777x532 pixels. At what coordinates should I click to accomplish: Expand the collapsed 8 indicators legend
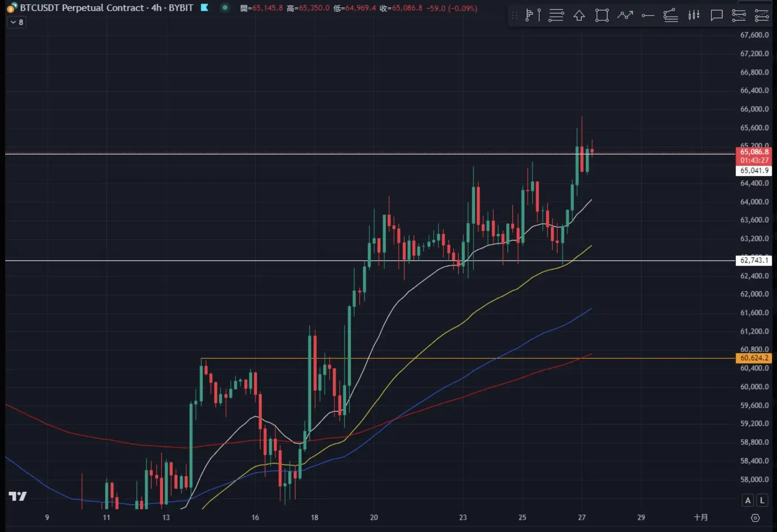point(17,22)
